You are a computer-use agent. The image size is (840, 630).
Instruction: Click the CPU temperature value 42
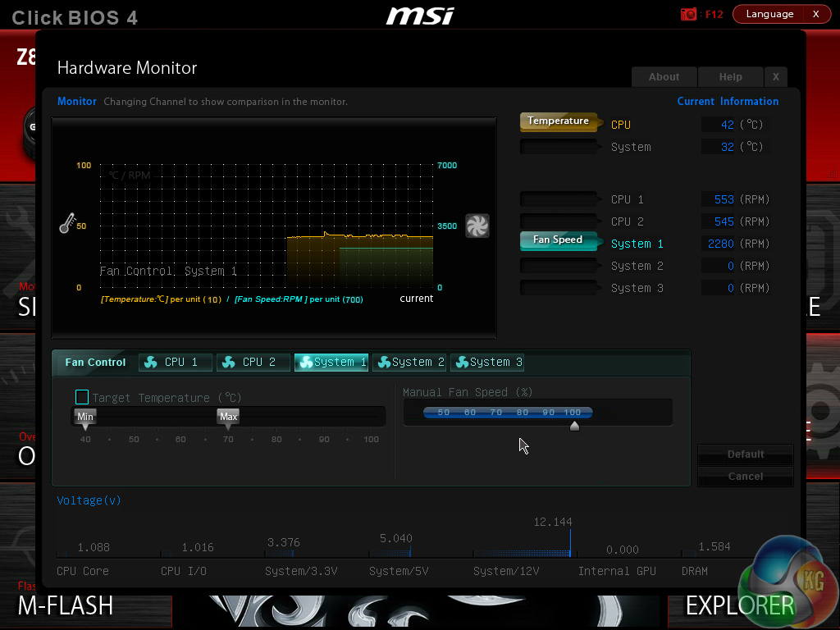[x=727, y=125]
